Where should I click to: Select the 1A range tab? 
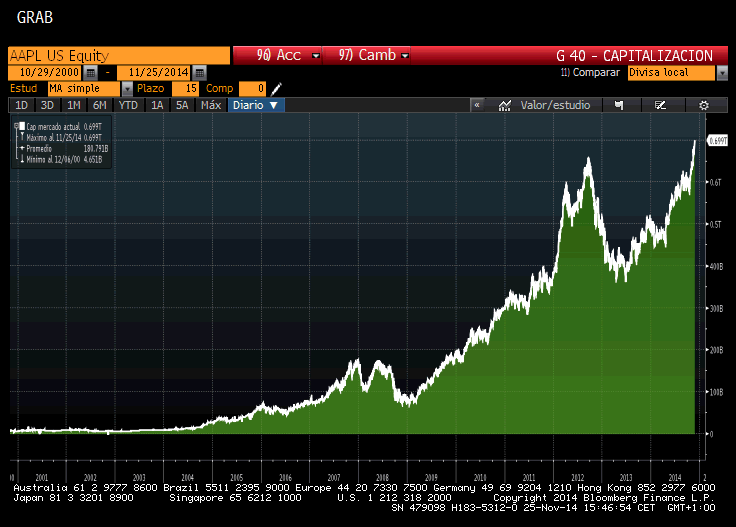point(157,105)
